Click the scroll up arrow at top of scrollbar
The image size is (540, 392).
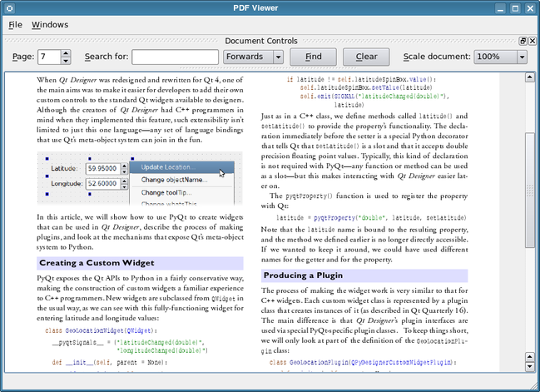[530, 77]
